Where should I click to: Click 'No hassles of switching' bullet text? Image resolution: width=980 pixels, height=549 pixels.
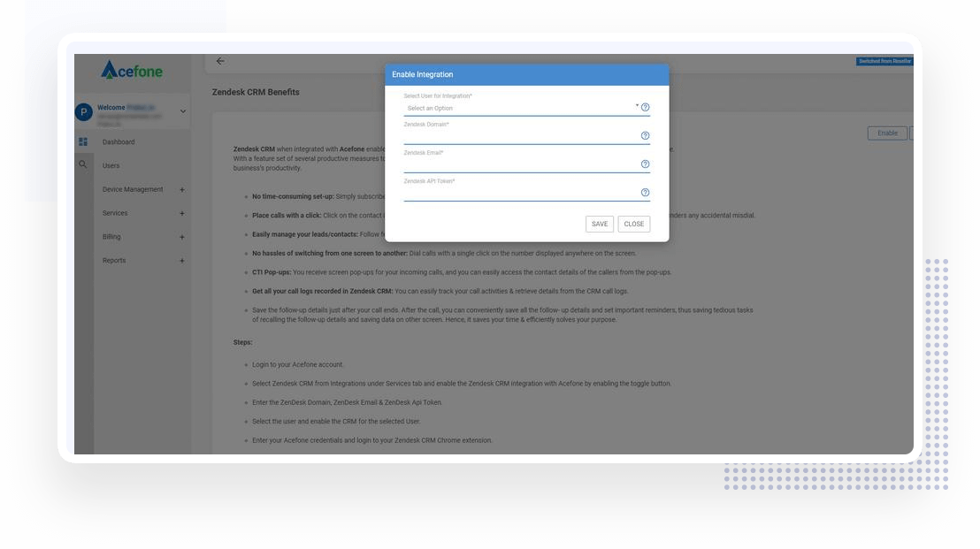tap(330, 254)
